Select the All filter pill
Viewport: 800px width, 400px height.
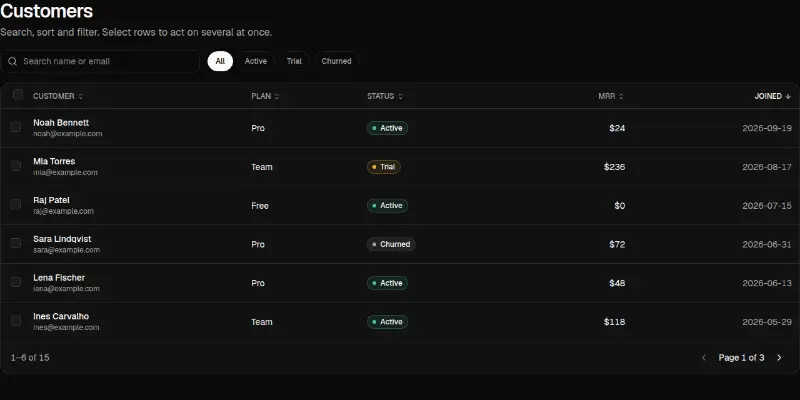[x=220, y=61]
